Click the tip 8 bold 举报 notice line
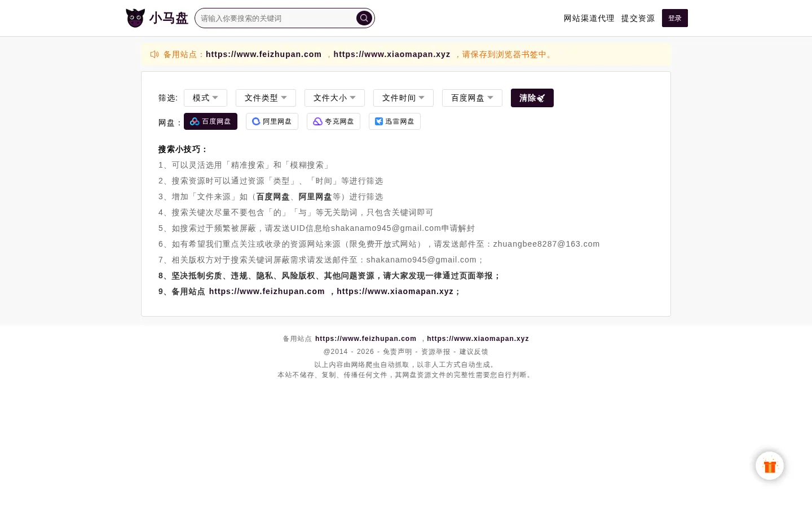The image size is (812, 508). click(329, 275)
